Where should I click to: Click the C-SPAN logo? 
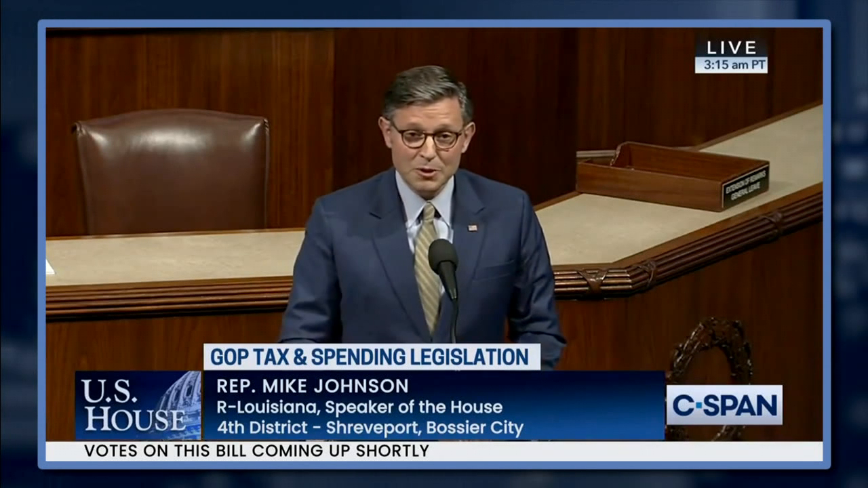(724, 405)
